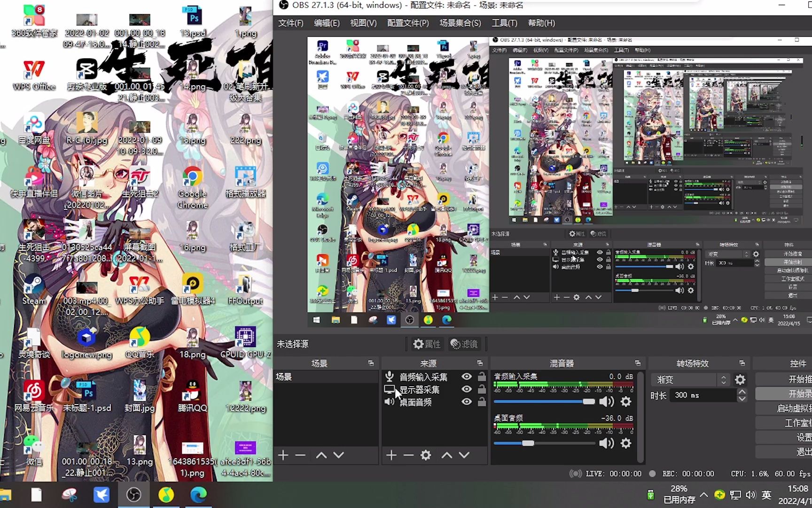Move the scene up with the up arrow
812x508 pixels.
(321, 455)
